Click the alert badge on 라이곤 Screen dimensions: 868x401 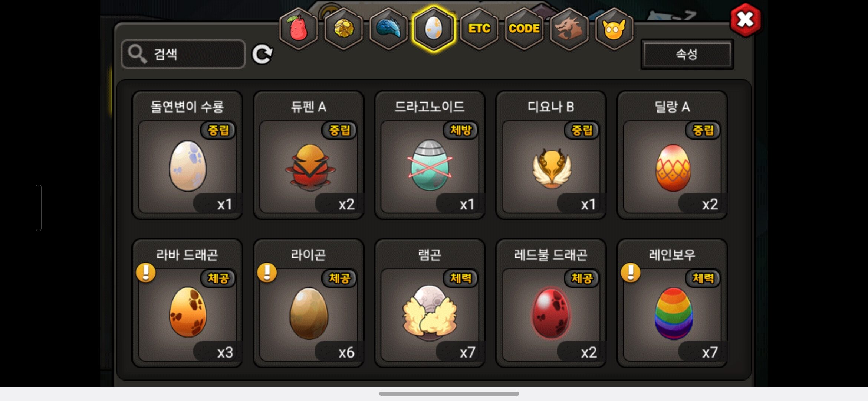(x=267, y=273)
